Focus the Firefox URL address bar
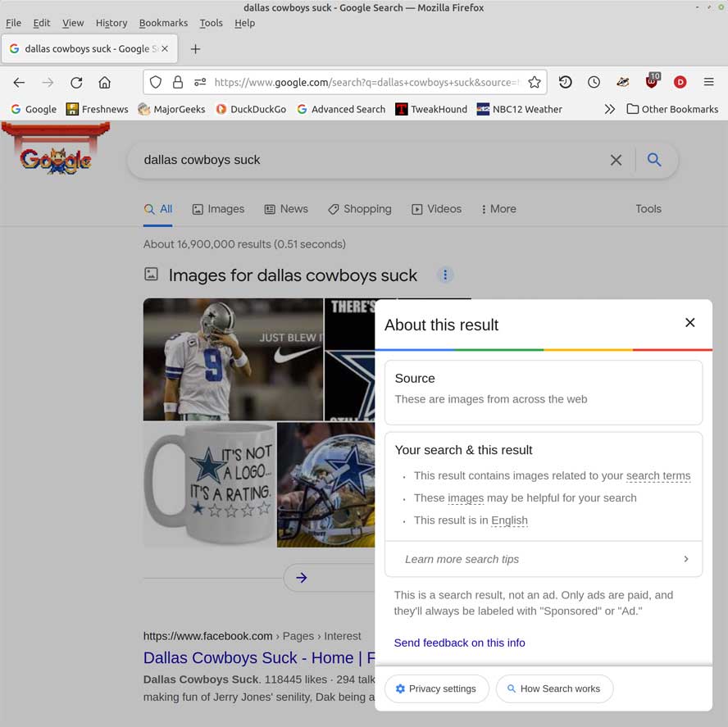Screen dimensions: 728x727 coord(366,82)
